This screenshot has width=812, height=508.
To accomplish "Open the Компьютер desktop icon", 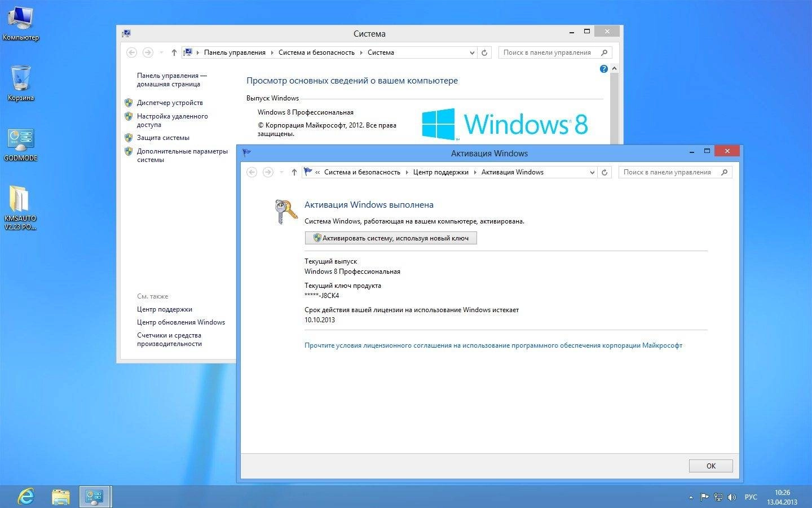I will point(21,23).
